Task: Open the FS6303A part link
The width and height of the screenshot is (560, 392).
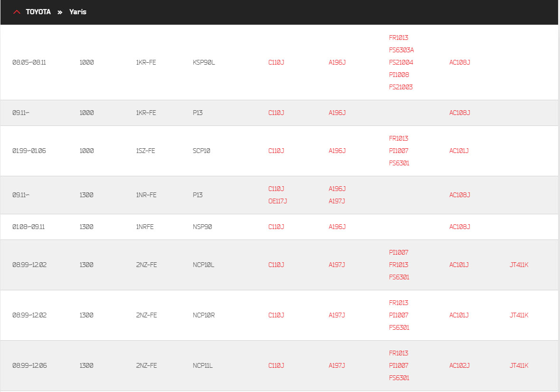Action: [x=401, y=50]
